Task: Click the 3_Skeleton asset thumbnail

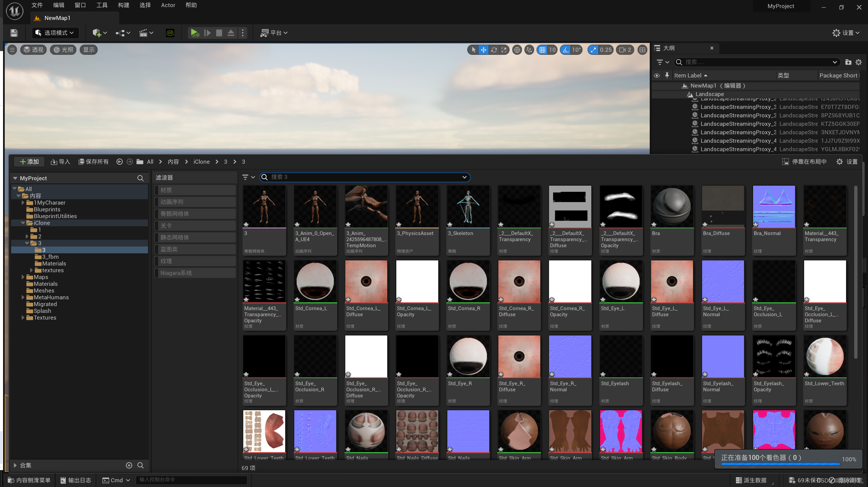Action: pos(468,207)
